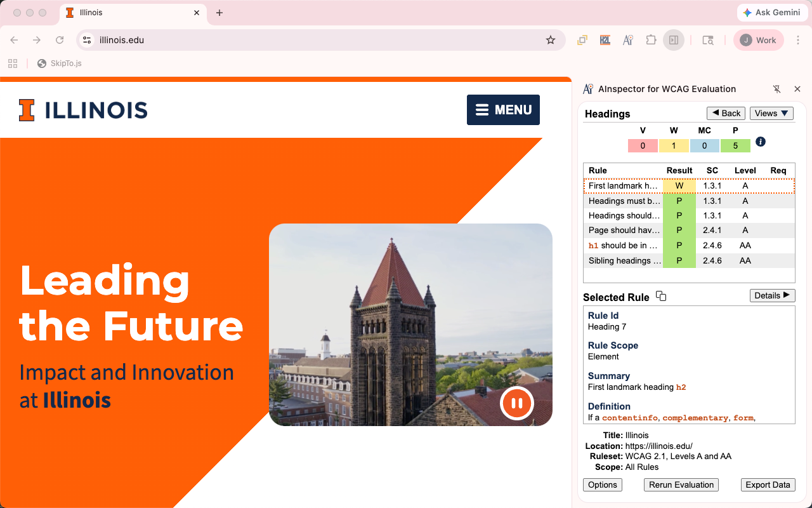Viewport: 812px width, 508px height.
Task: Close the Illinois tab
Action: 197,13
